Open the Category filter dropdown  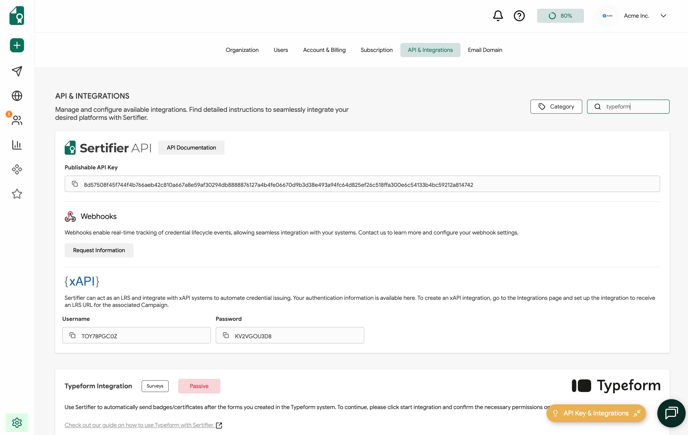(x=556, y=106)
